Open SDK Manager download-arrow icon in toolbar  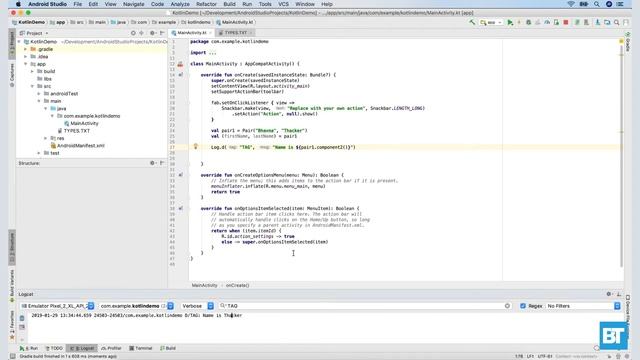tap(598, 22)
